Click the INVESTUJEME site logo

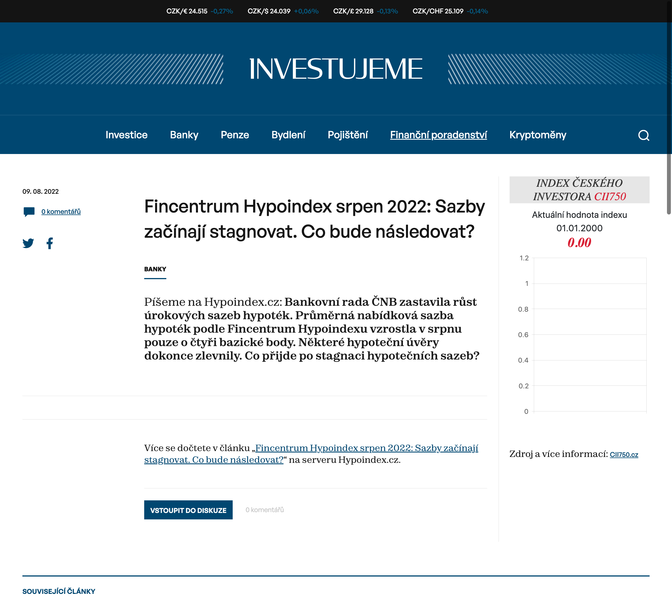(336, 69)
